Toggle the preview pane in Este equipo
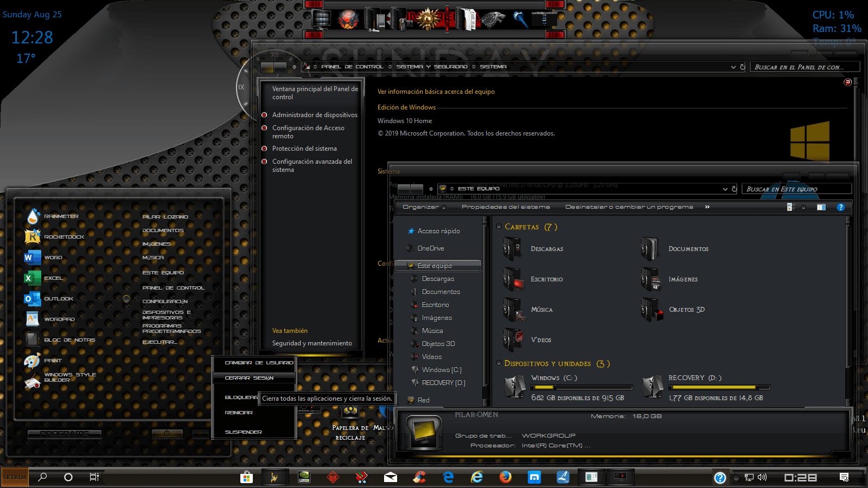Viewport: 868px width, 488px height. [821, 207]
